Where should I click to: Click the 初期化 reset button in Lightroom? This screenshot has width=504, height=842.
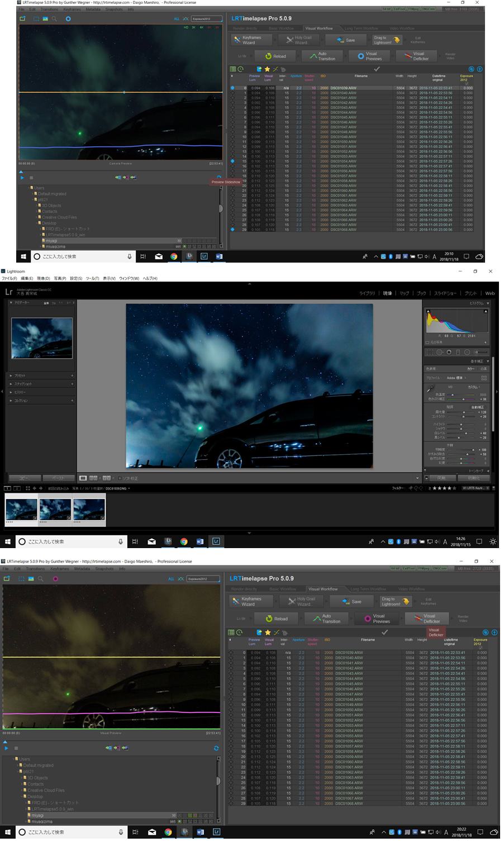(474, 478)
